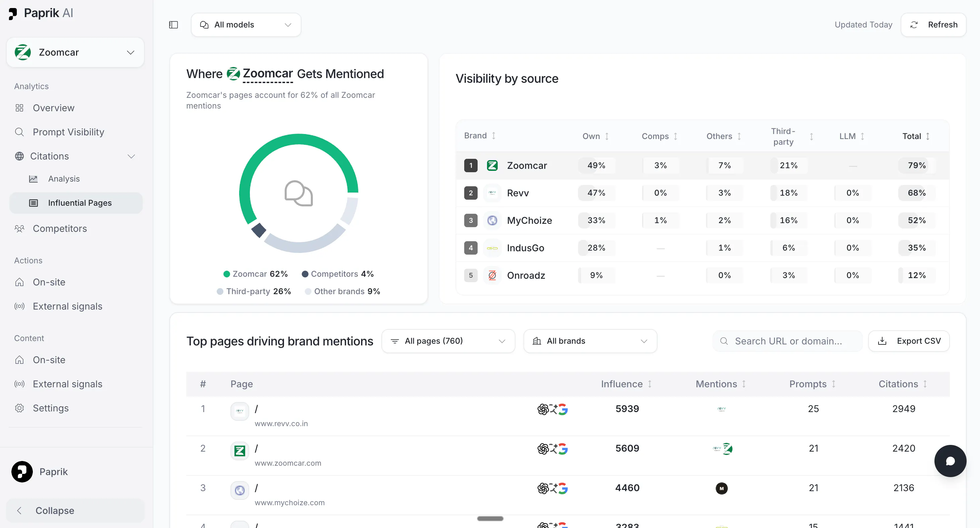Click the Paprik account avatar
The height and width of the screenshot is (528, 980).
[x=22, y=472]
